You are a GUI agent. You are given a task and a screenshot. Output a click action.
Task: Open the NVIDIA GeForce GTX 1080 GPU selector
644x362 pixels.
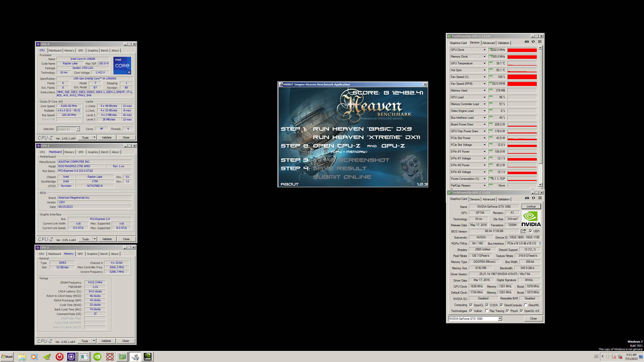point(475,319)
